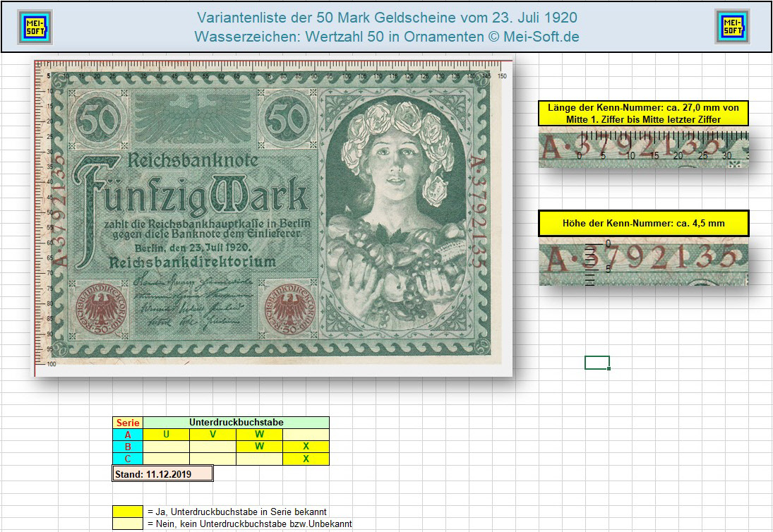Click the 'Wasserzeichen: Wertzahl 50' subtitle line
Viewport: 773px width, 532px height.
pos(387,37)
